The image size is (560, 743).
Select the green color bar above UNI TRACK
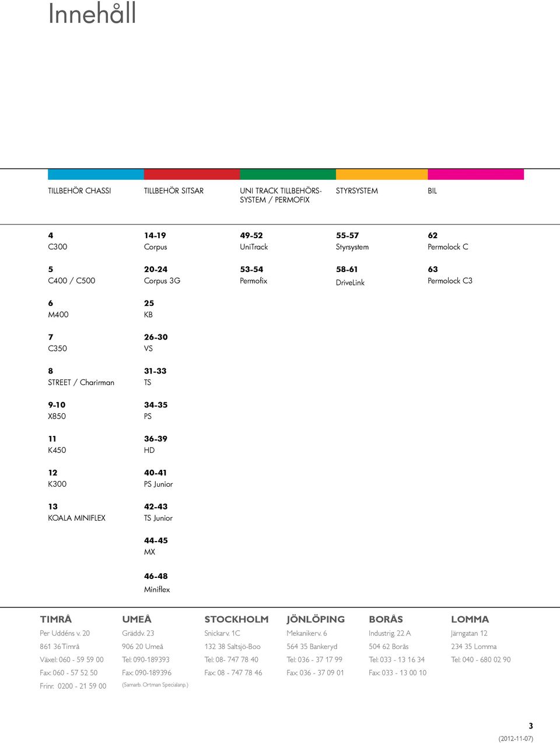coord(288,175)
